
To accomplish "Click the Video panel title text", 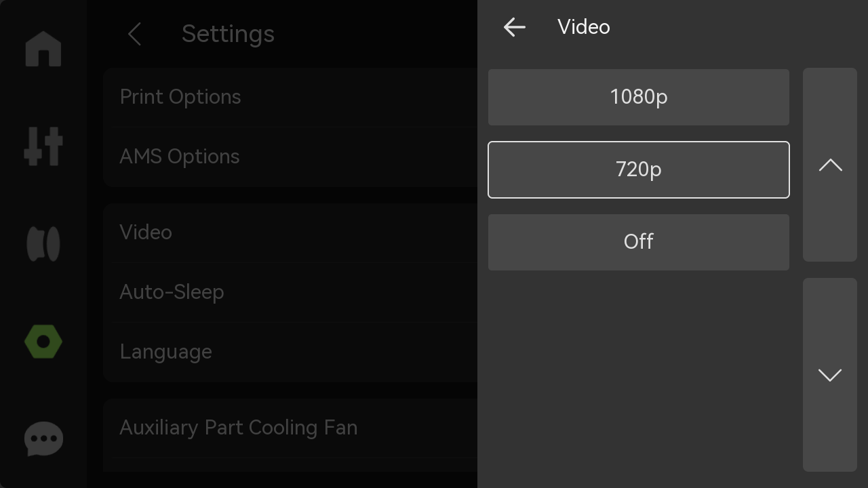I will [x=584, y=27].
